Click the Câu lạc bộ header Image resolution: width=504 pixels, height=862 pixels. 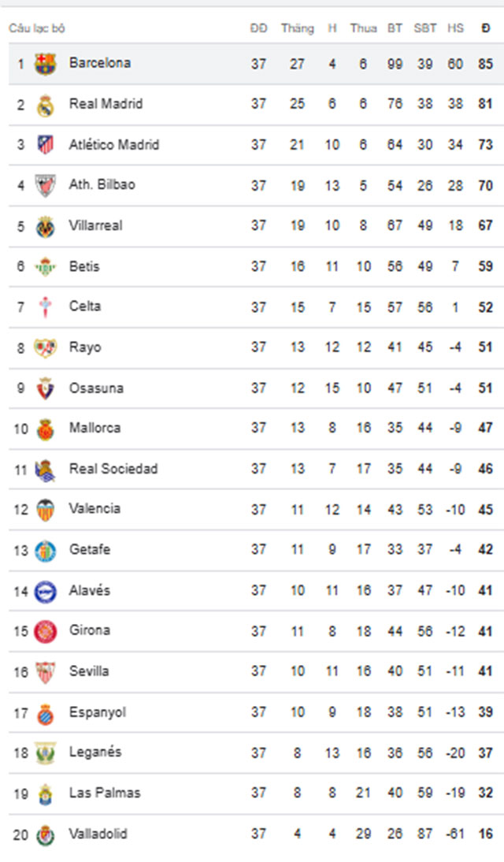pyautogui.click(x=37, y=28)
